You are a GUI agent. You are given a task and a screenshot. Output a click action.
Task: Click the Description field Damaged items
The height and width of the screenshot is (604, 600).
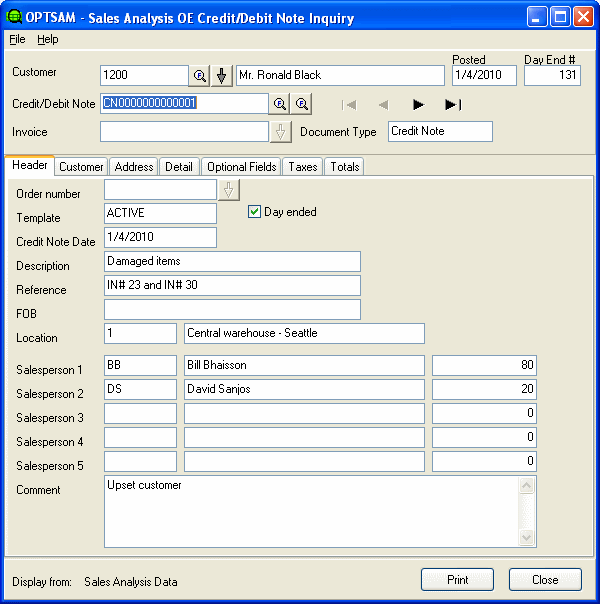pos(232,262)
